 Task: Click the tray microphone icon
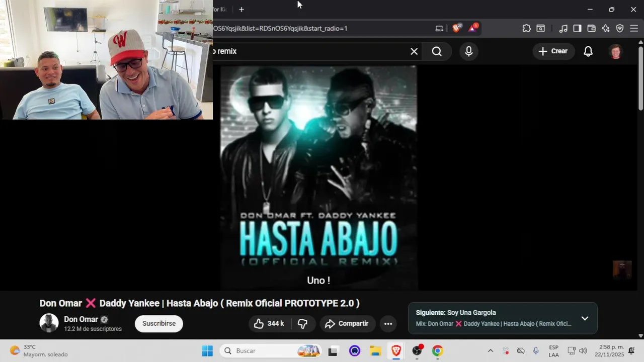[536, 351]
